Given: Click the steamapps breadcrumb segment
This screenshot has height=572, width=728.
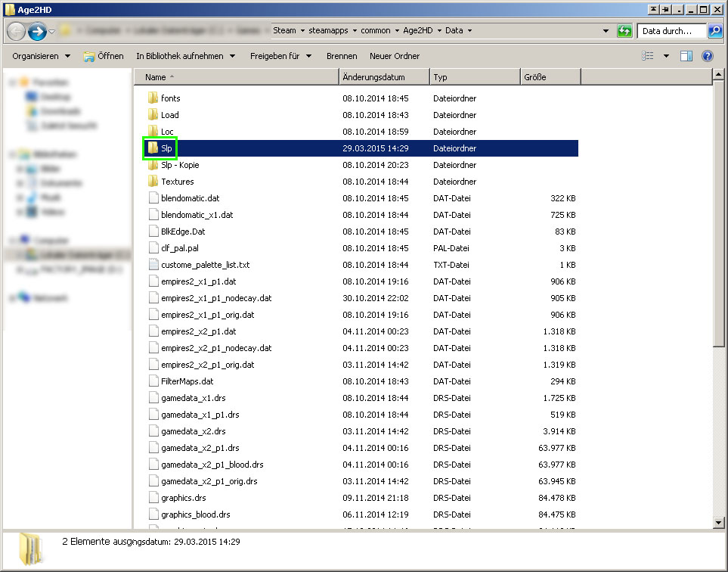Looking at the screenshot, I should [328, 31].
